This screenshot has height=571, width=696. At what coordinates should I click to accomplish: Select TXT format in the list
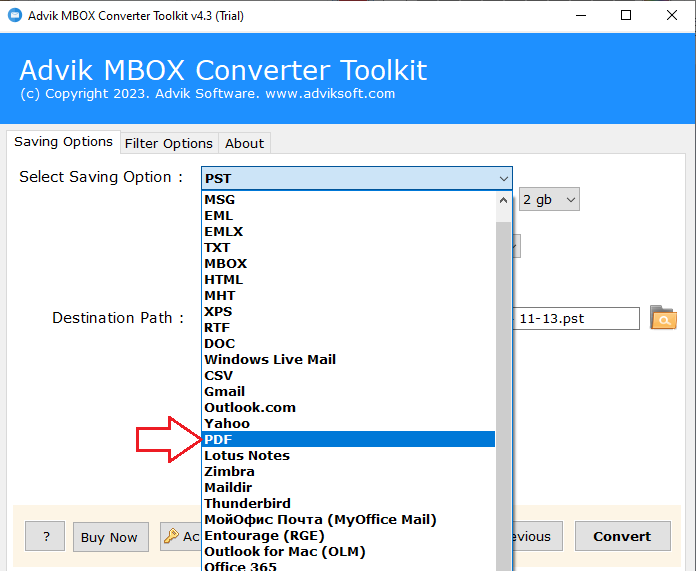coord(348,248)
